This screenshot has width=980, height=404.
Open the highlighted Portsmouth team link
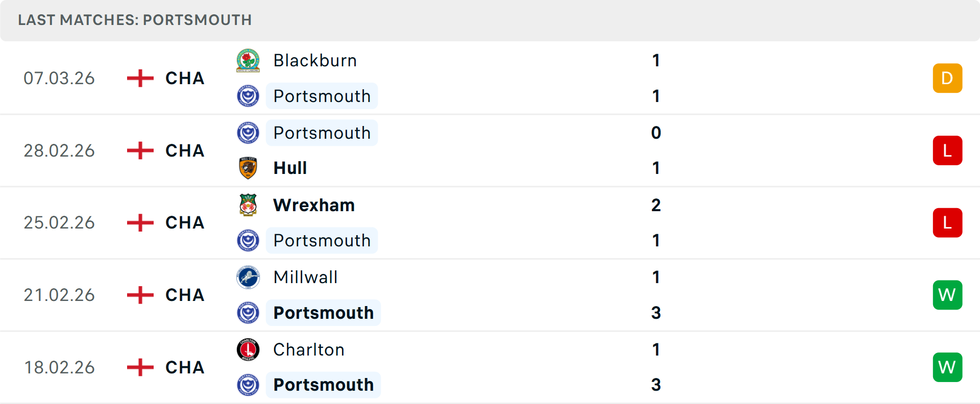click(322, 96)
